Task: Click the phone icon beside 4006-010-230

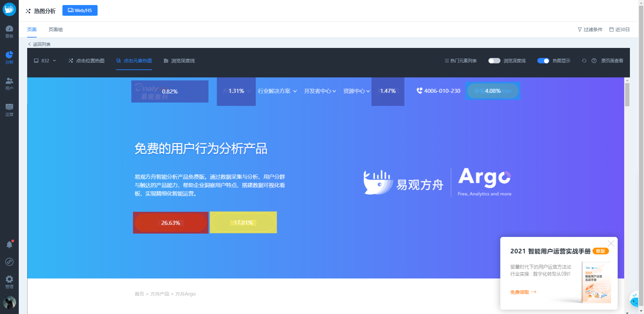Action: (419, 90)
